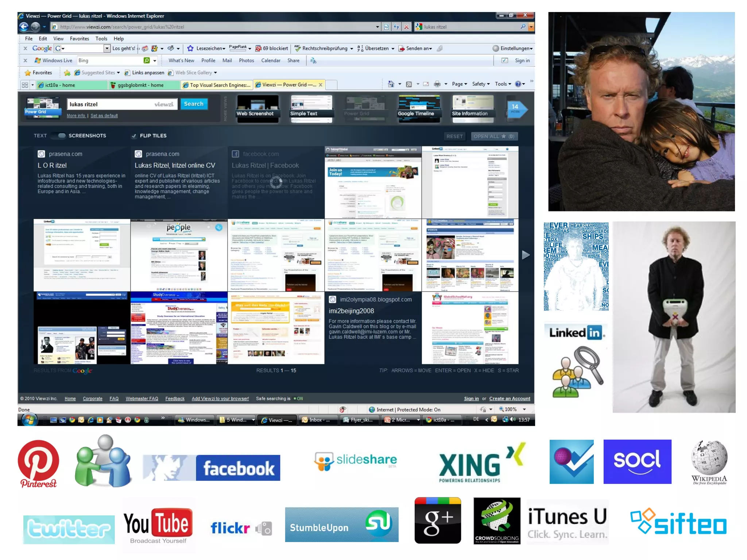Image resolution: width=747 pixels, height=560 pixels.
Task: Toggle Safe searching ON indicator
Action: tap(298, 398)
